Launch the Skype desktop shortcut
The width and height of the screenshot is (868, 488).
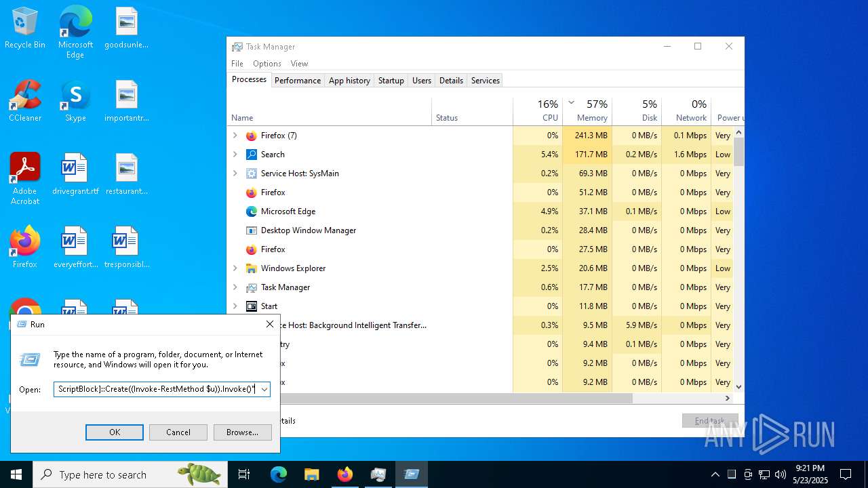pyautogui.click(x=75, y=102)
